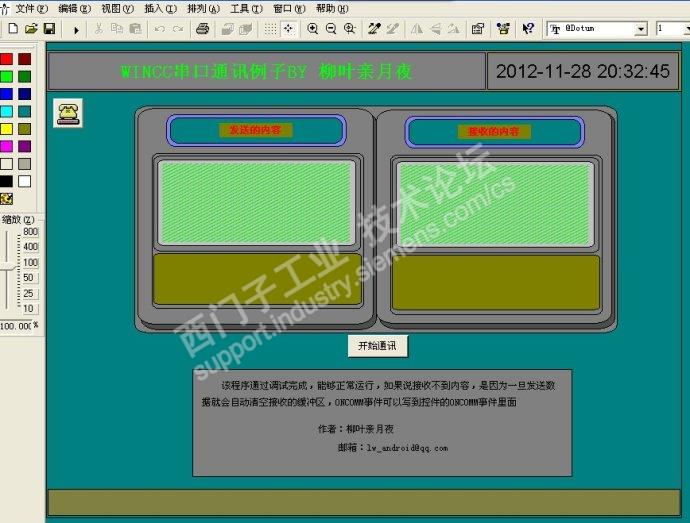Viewport: 690px width, 523px height.
Task: Set zoom to 10
Action: coord(29,309)
